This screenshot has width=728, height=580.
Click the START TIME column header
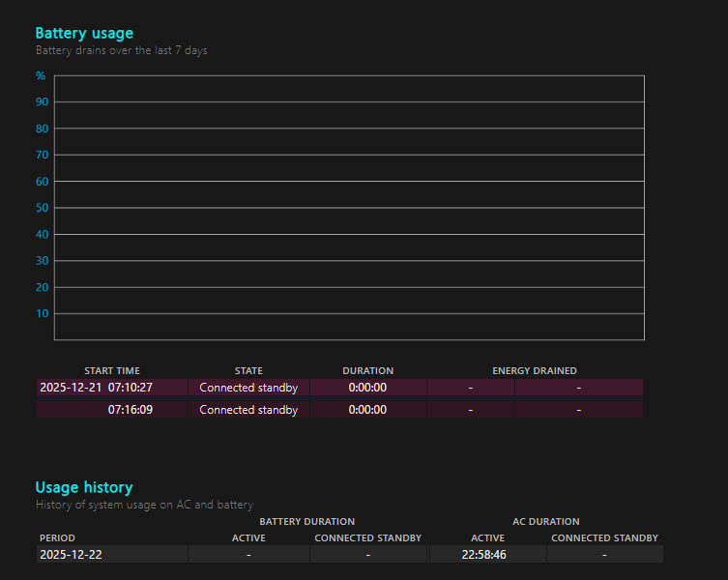[x=112, y=370]
